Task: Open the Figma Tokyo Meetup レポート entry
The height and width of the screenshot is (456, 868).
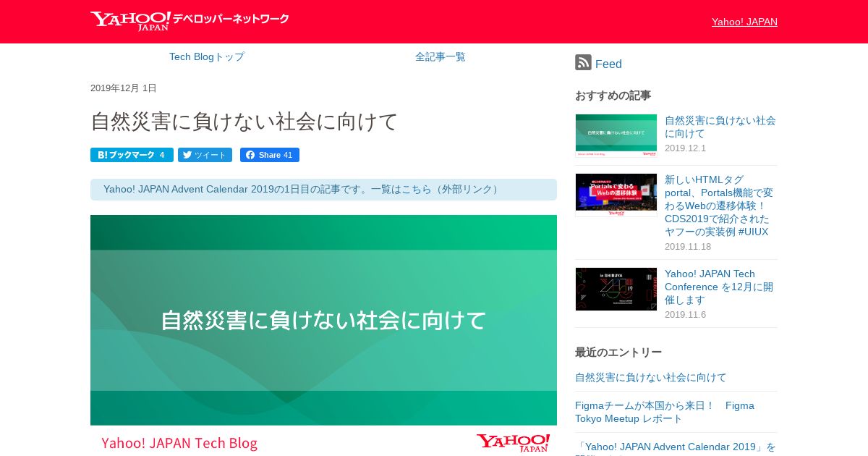Action: pos(665,412)
